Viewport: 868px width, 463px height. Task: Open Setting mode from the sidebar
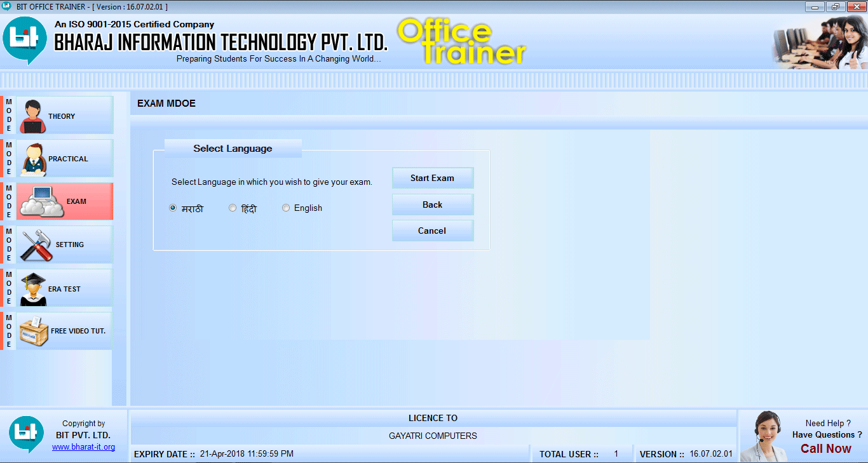[64, 245]
